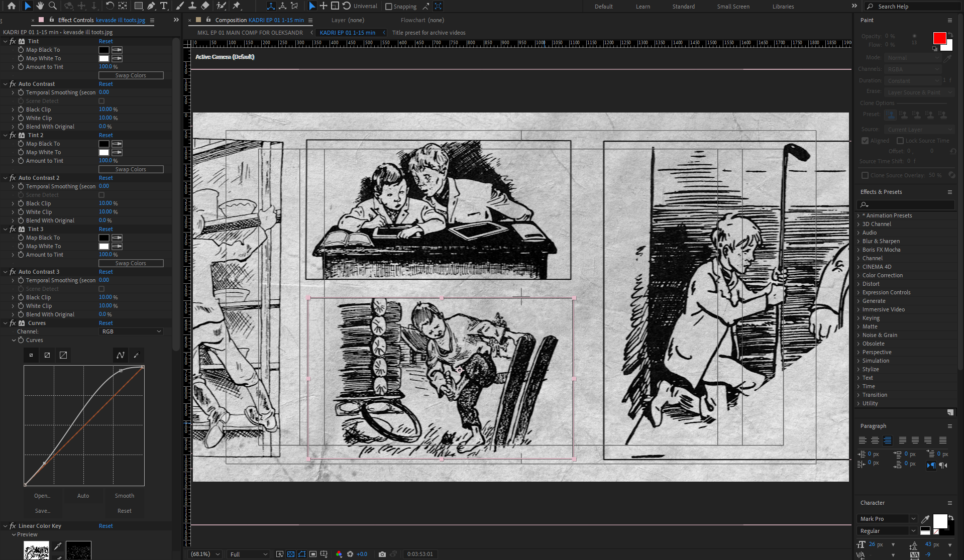Viewport: 964px width, 560px height.
Task: Open the magnification 68.1% dropdown
Action: 205,554
